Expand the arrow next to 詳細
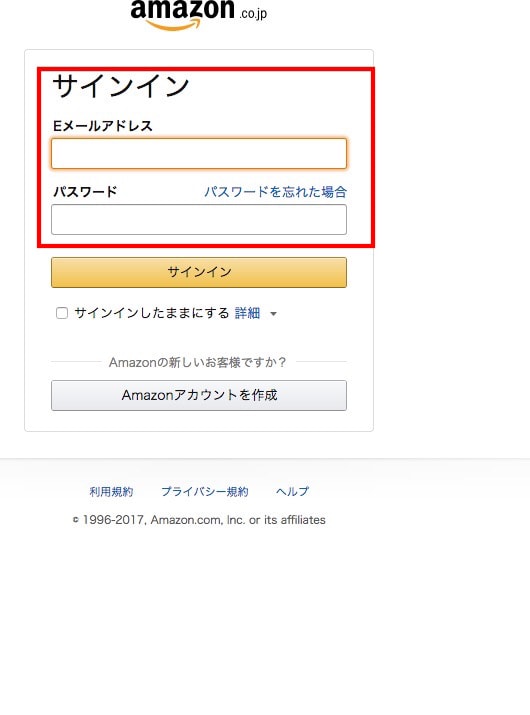Viewport: 530px width, 715px height. tap(273, 314)
